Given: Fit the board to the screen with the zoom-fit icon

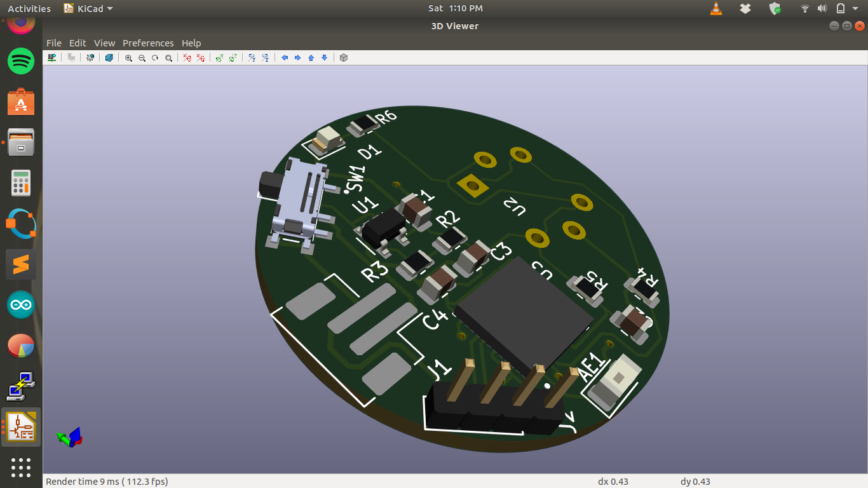Looking at the screenshot, I should [168, 58].
